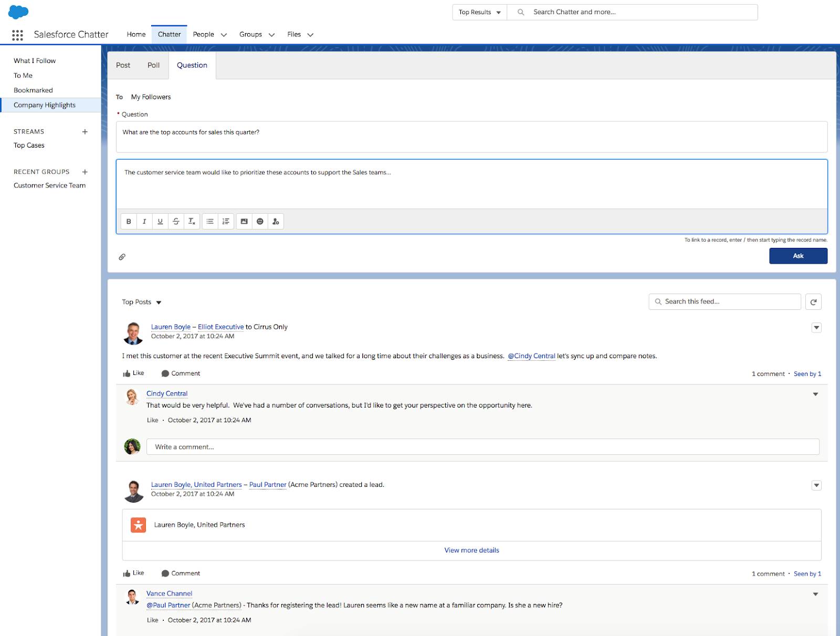840x636 pixels.
Task: Click Cindy Central's avatar photo
Action: pos(132,397)
